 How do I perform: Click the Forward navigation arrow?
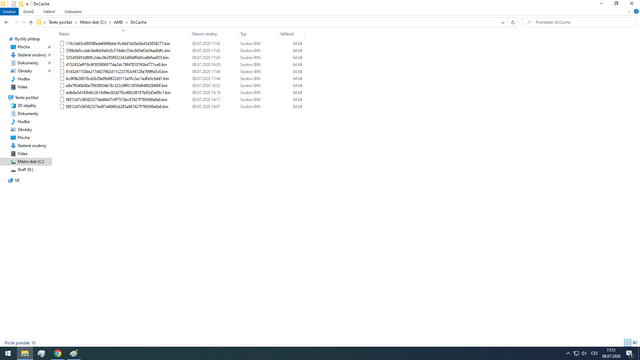16,22
